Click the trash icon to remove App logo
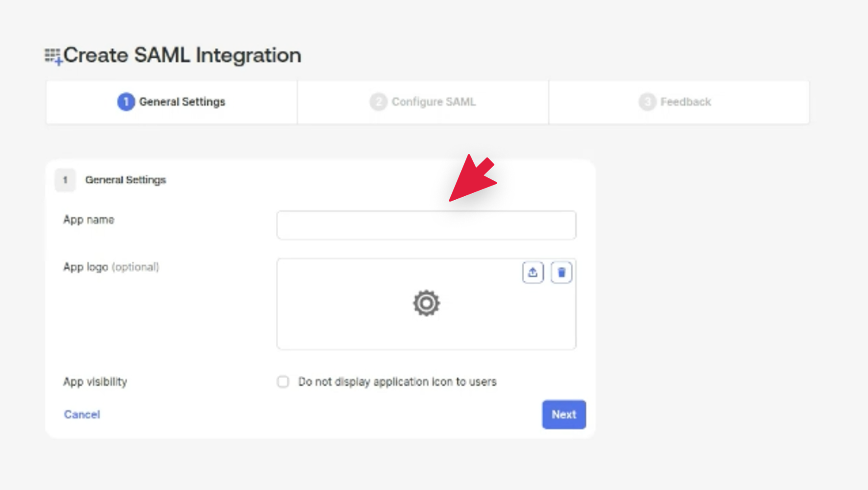This screenshot has height=490, width=868. pyautogui.click(x=561, y=272)
